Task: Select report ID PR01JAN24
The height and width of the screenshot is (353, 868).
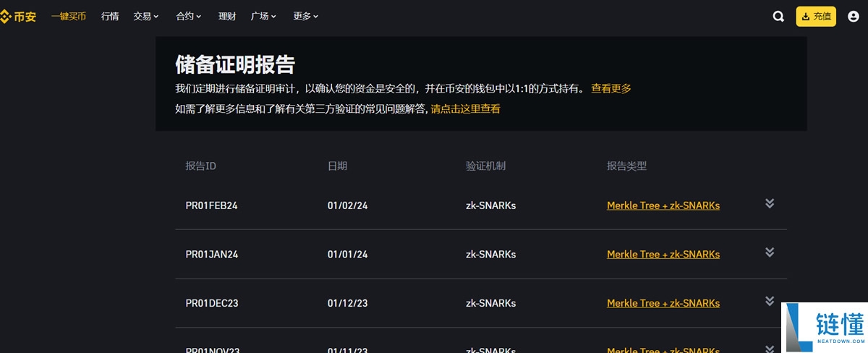Action: click(x=212, y=255)
